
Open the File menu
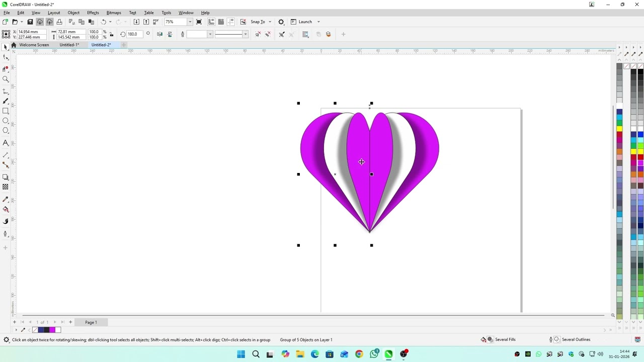(x=7, y=13)
